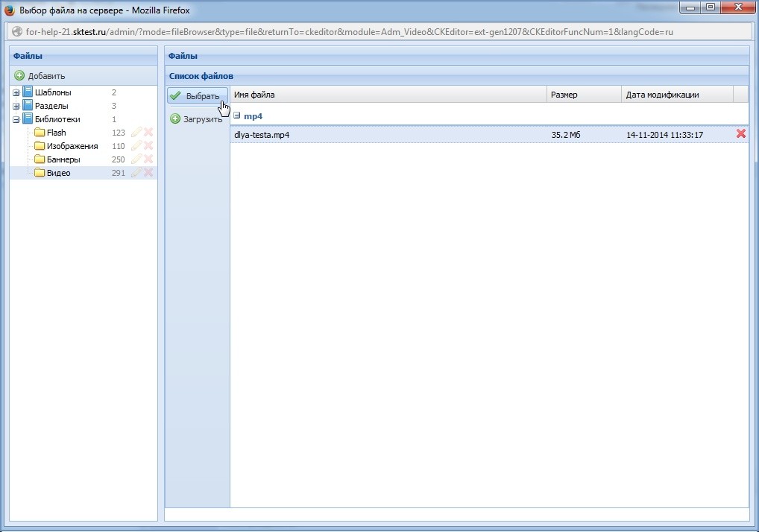Open the Изображения folder
The width and height of the screenshot is (759, 532).
point(72,146)
